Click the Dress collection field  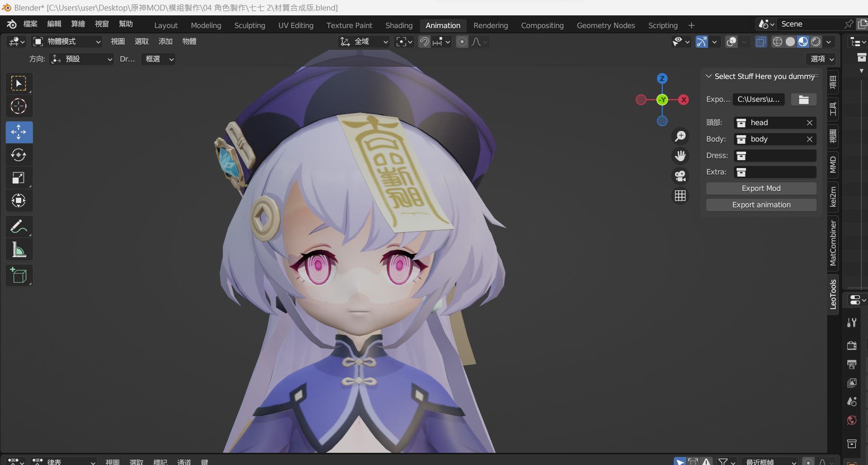click(x=775, y=155)
